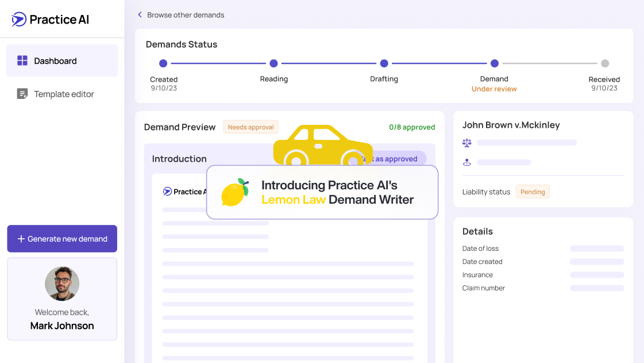Click the Demand Preview heading

tap(179, 127)
